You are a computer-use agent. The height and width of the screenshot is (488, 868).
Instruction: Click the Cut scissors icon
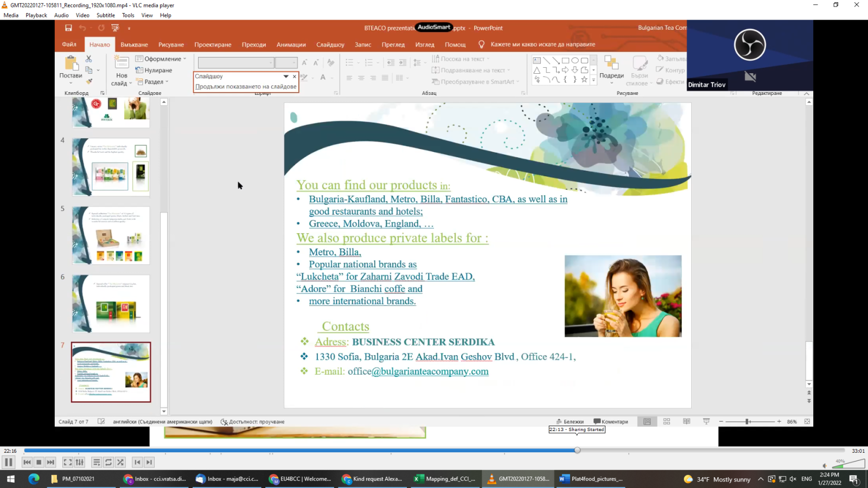point(89,59)
